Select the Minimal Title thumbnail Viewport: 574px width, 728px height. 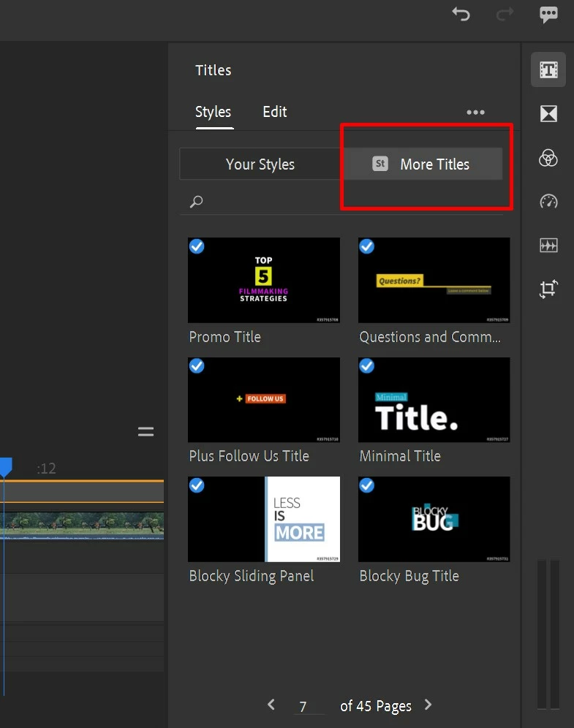[x=434, y=400]
